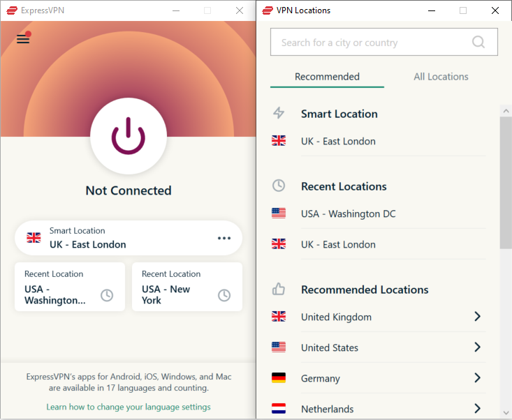Click the UK flag under Smart Location heading
The width and height of the screenshot is (512, 420).
click(279, 141)
